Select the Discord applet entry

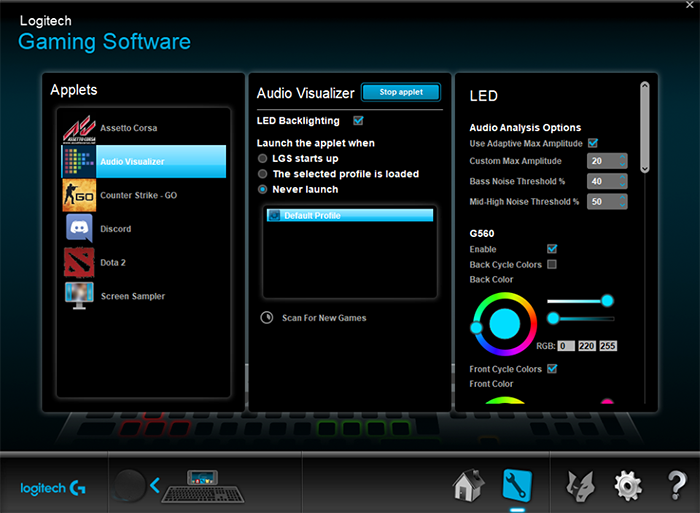(144, 229)
